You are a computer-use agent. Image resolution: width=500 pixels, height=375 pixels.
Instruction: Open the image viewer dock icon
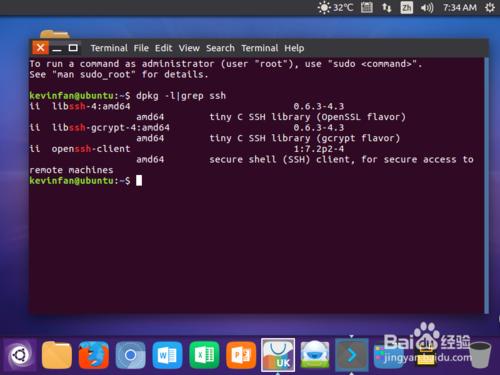pos(315,355)
